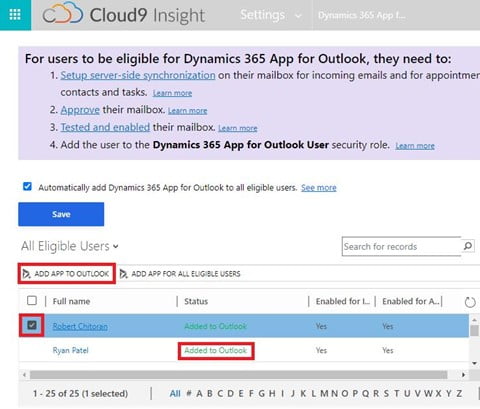Viewport: 480px width, 409px height.
Task: Toggle automatically add app checkbox
Action: [27, 186]
